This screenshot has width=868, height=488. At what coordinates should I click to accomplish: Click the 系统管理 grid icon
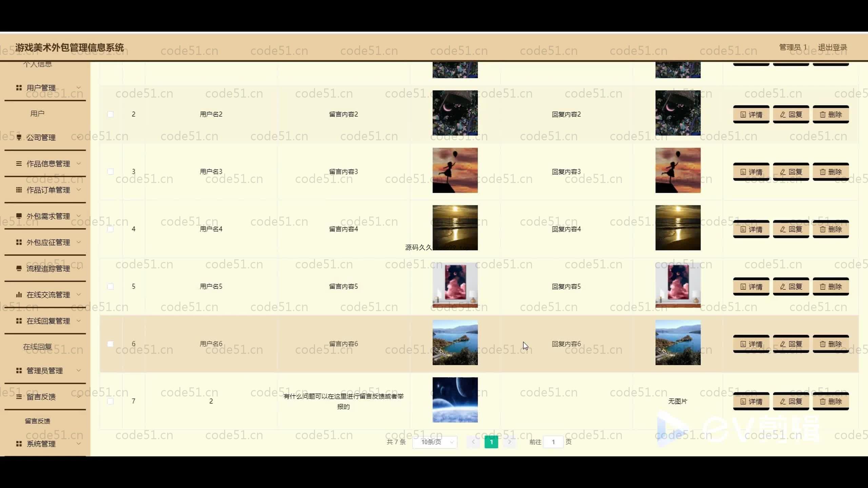pos(19,444)
